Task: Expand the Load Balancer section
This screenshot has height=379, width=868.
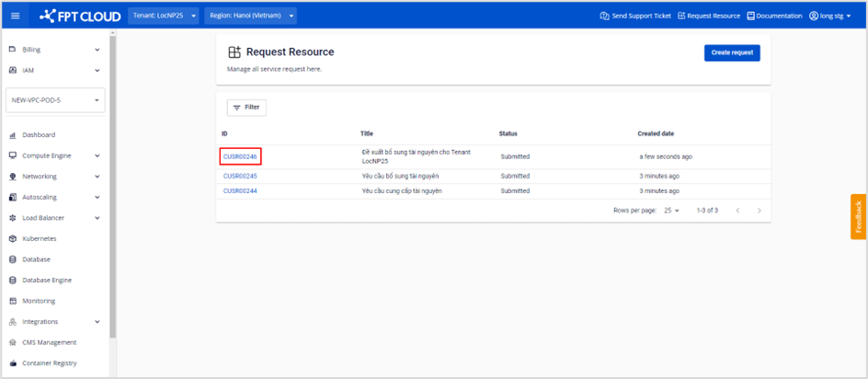Action: coord(55,218)
